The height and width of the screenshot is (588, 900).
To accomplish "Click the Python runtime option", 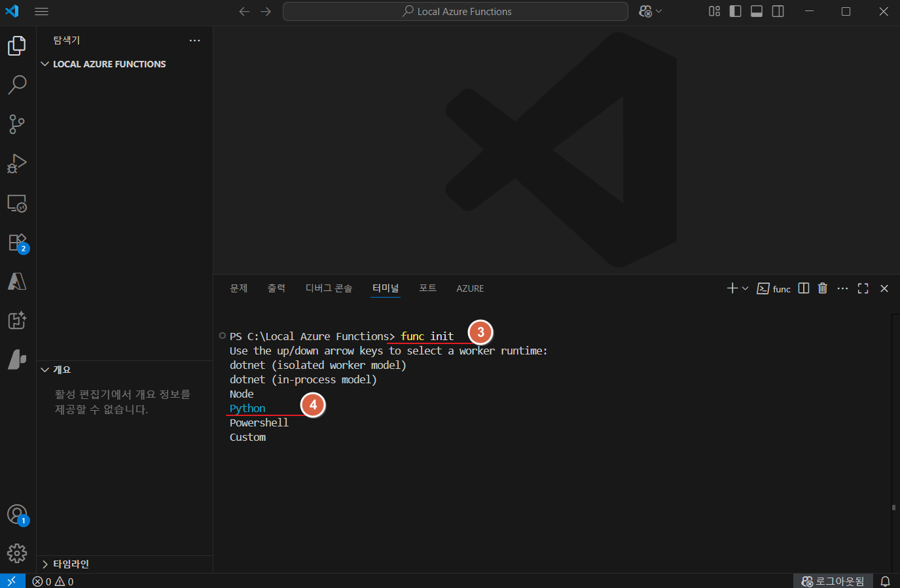I will [x=247, y=408].
